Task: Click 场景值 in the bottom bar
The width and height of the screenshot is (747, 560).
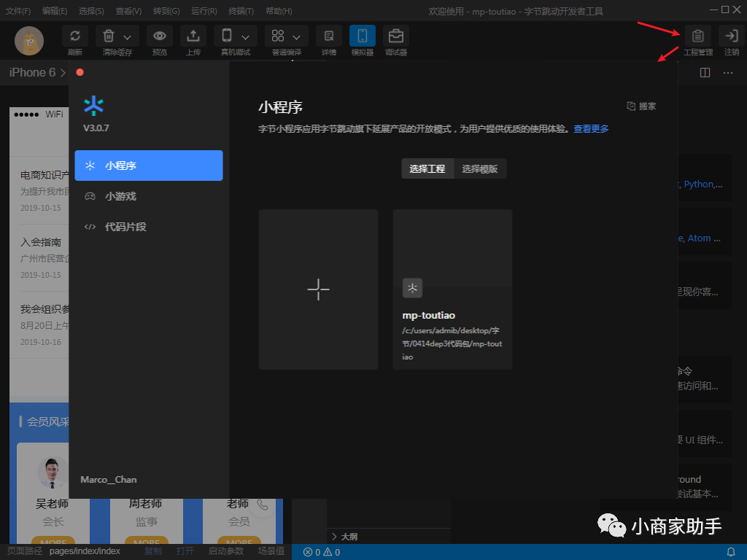Action: (271, 551)
